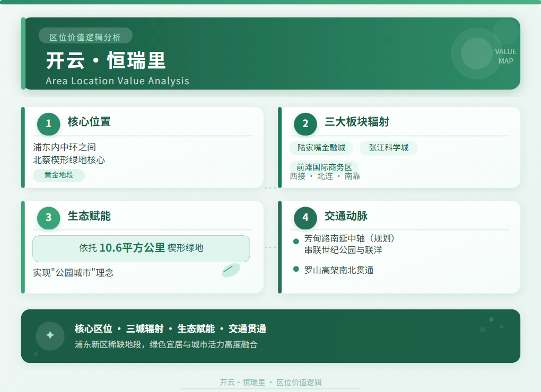
Task: Open the 区位价值逻辑分析 header badge
Action: (x=85, y=35)
